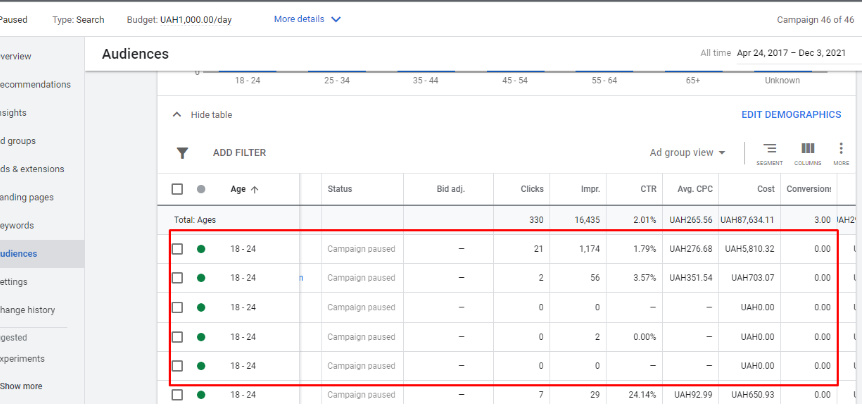
Task: Check the box for the 21-clicks row
Action: (x=177, y=249)
